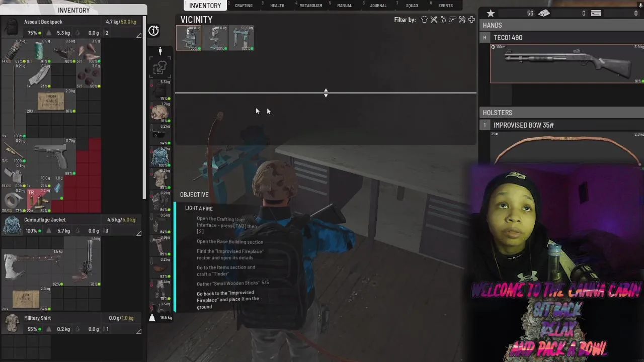
Task: Click the Military Shirt header name
Action: click(x=37, y=318)
